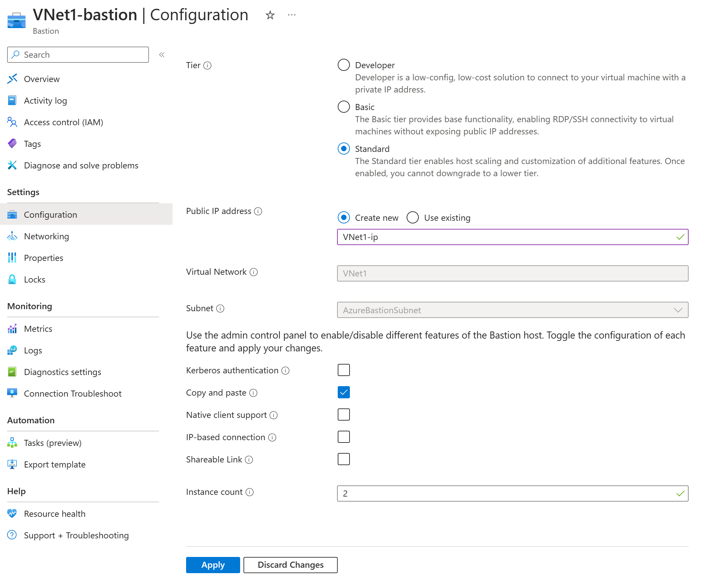718x588 pixels.
Task: Enable the Kerberos authentication checkbox
Action: [343, 370]
